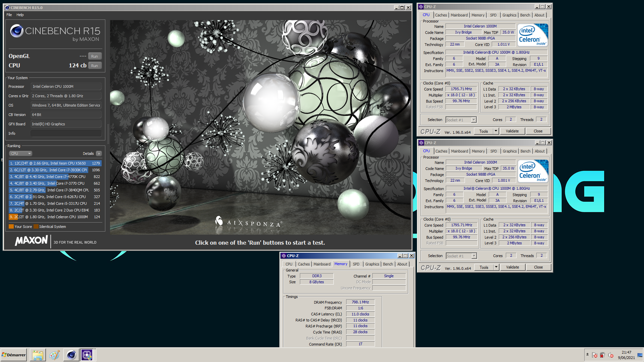
Task: Click the orange Your Score legend swatch
Action: (11, 227)
